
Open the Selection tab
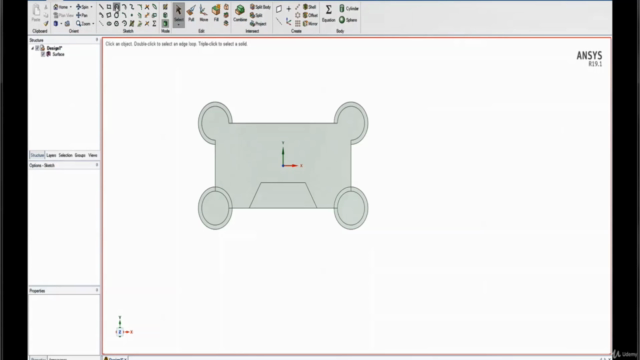click(x=65, y=155)
